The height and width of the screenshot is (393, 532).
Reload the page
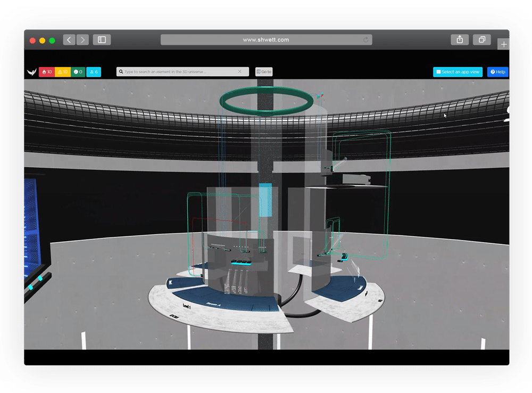366,40
